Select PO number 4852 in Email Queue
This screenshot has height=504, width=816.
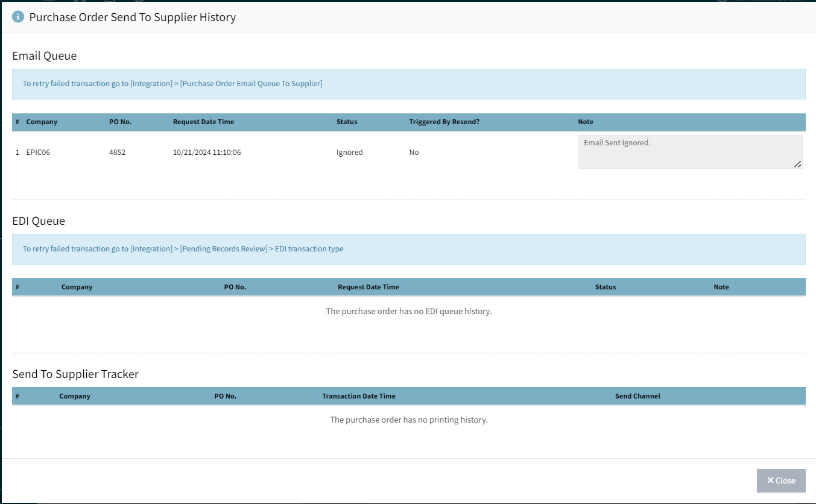pyautogui.click(x=117, y=153)
